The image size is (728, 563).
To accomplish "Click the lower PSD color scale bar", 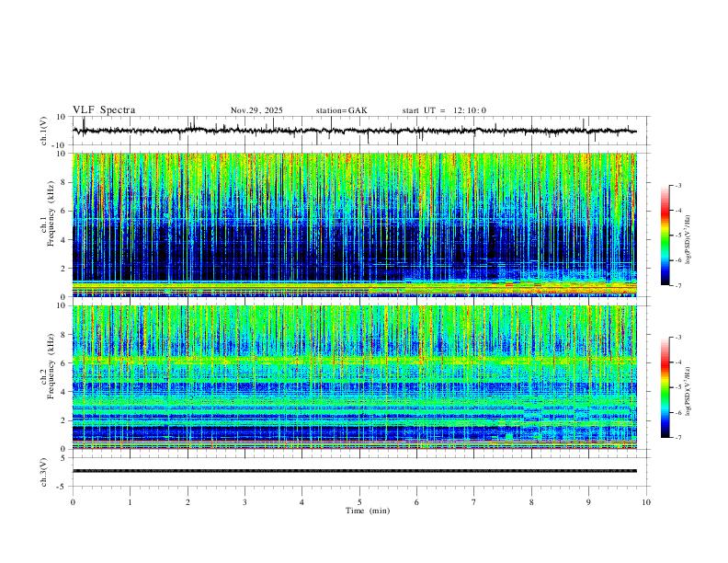I will coord(665,387).
